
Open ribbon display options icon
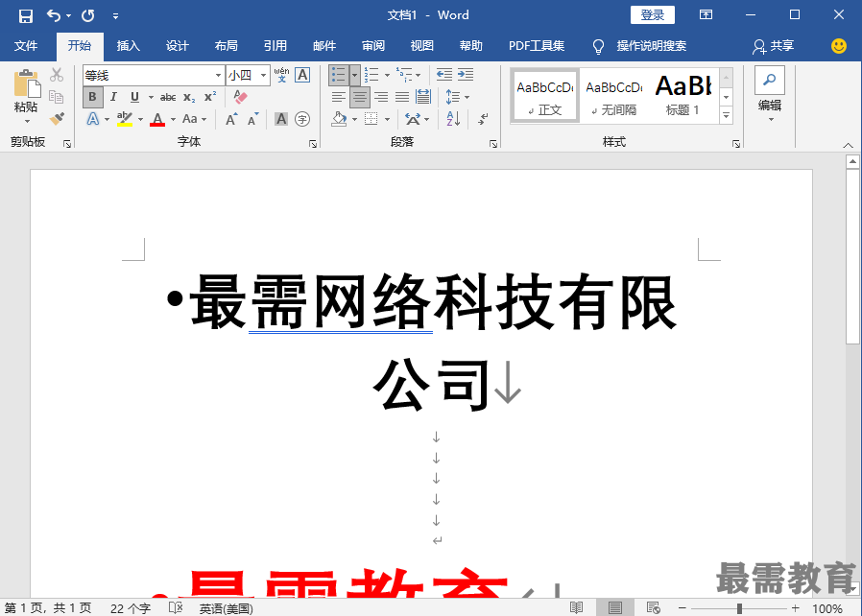(x=706, y=14)
